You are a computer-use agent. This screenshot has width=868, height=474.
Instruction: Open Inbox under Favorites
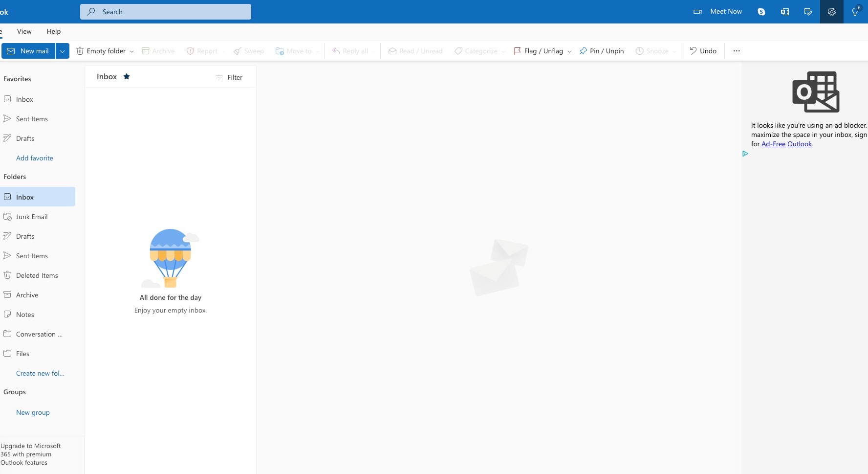tap(38, 99)
